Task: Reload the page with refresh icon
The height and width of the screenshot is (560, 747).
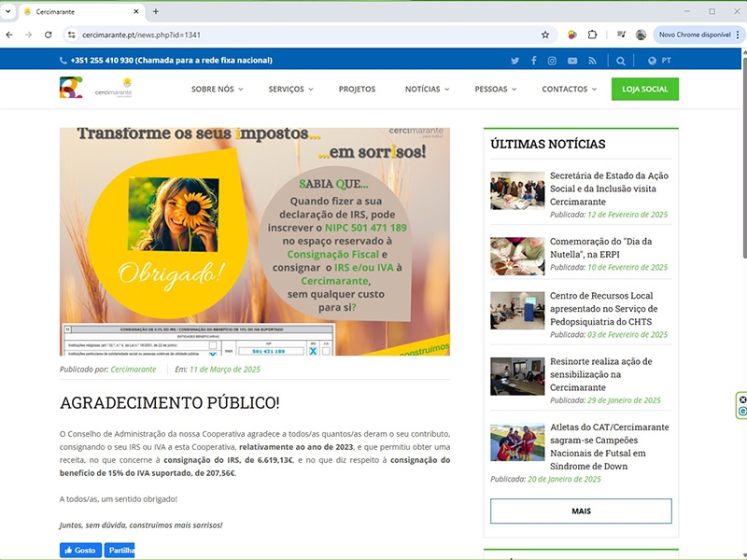Action: tap(49, 35)
